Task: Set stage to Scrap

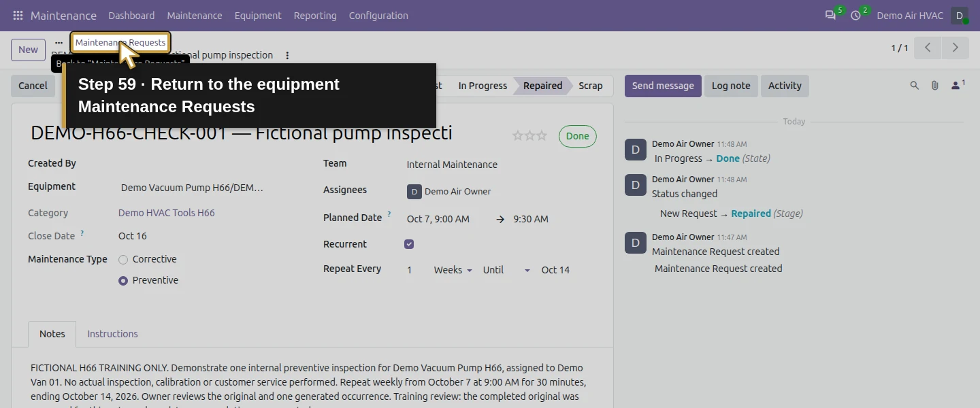Action: tap(591, 86)
